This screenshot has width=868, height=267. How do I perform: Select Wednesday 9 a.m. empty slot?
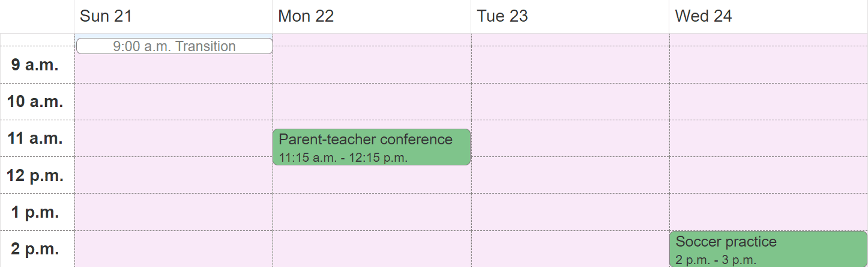point(768,65)
